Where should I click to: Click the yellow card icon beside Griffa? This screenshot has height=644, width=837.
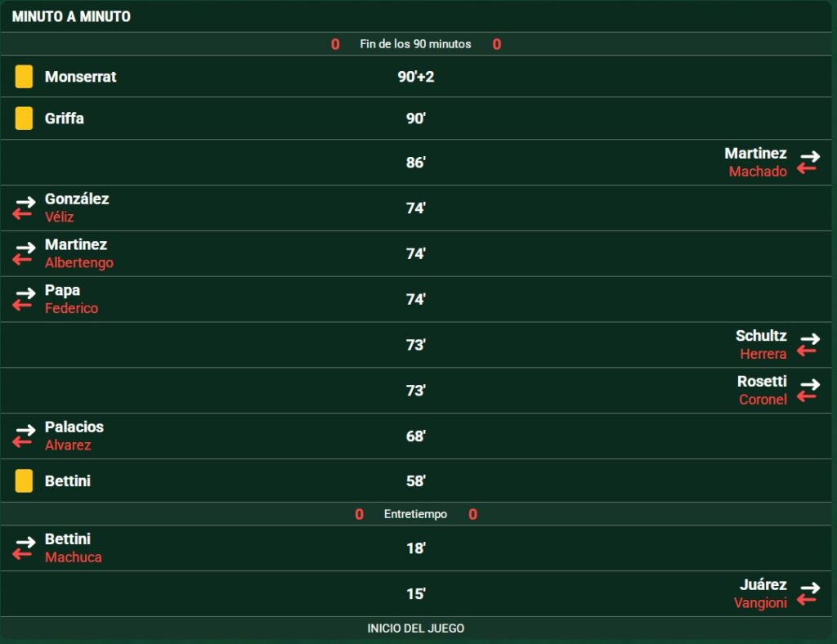(24, 119)
